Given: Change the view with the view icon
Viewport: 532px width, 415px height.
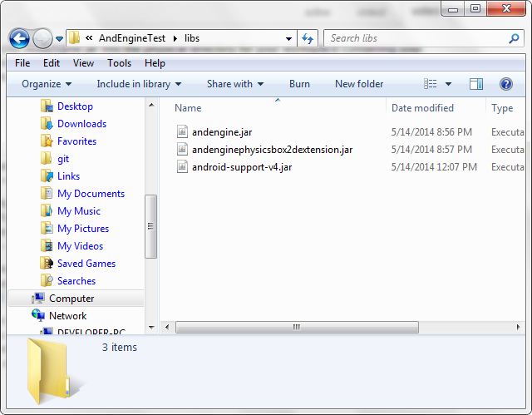Looking at the screenshot, I should (431, 84).
